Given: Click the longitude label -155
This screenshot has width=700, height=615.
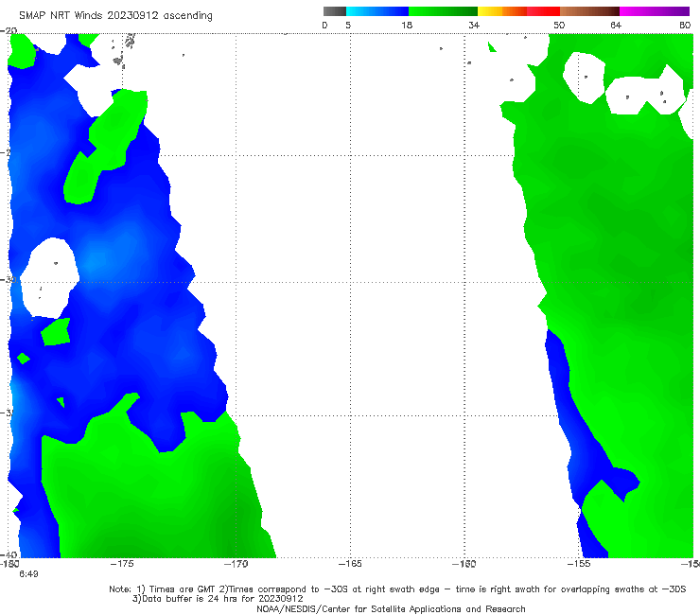Looking at the screenshot, I should 579,564.
